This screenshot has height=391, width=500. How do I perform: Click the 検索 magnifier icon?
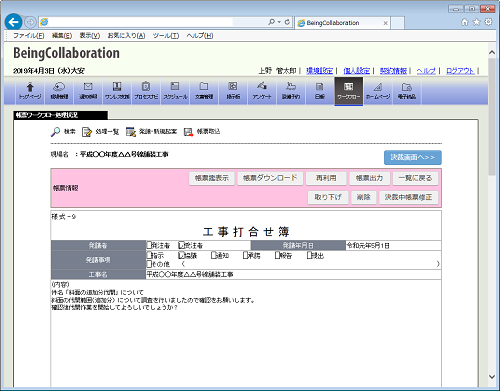pyautogui.click(x=55, y=132)
